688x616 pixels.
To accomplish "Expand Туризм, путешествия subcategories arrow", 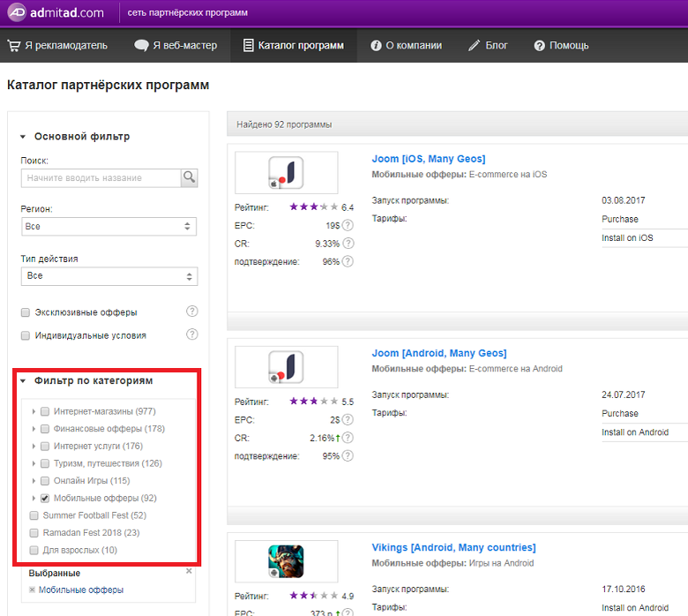I will [x=34, y=463].
